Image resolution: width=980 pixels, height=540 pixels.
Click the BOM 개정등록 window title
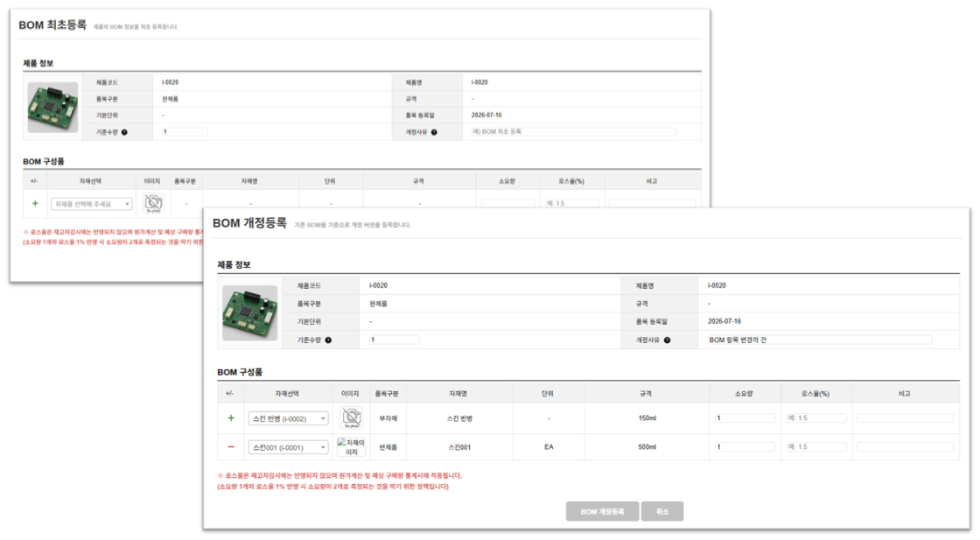coord(249,223)
